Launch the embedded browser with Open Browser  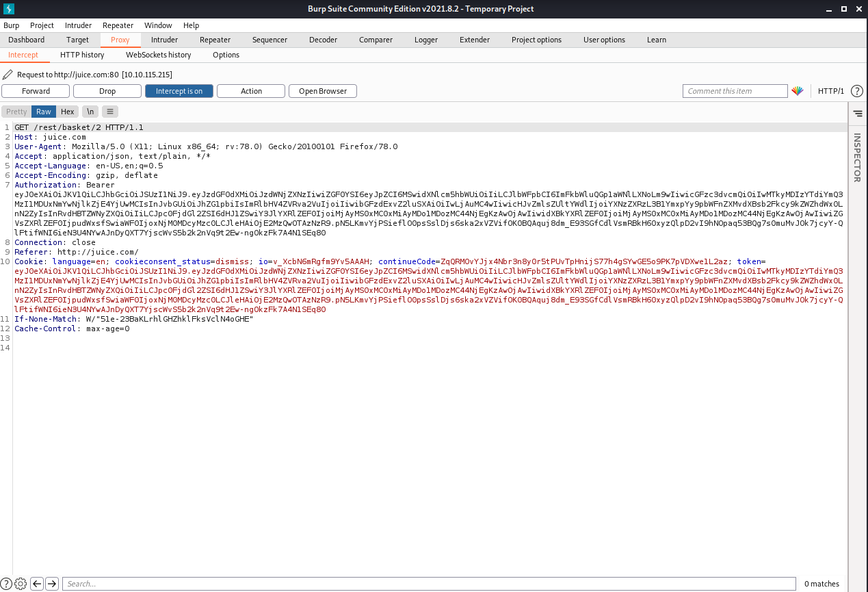323,91
